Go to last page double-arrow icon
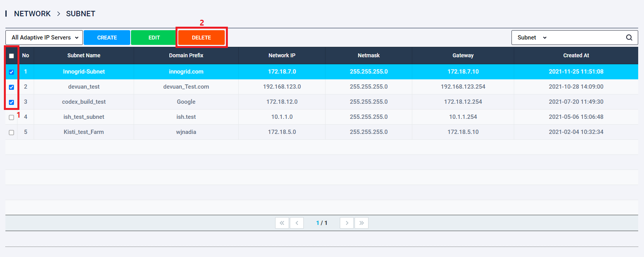The image size is (644, 257). coord(362,223)
